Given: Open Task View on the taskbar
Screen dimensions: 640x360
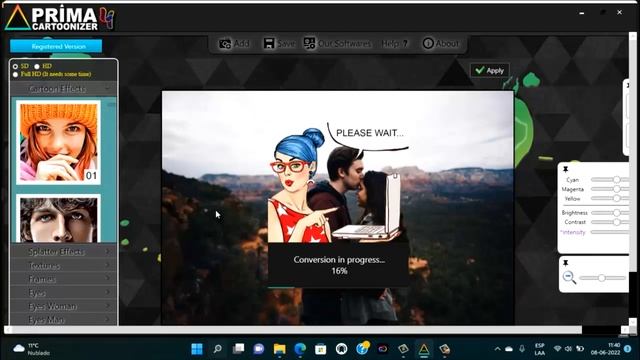Looking at the screenshot, I should (x=238, y=349).
